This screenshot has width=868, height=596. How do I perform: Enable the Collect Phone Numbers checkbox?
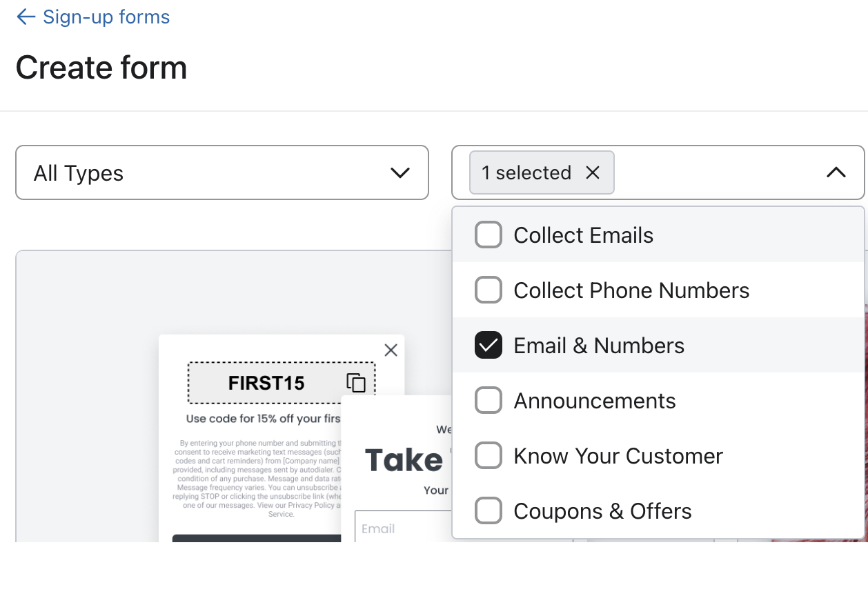pyautogui.click(x=489, y=290)
